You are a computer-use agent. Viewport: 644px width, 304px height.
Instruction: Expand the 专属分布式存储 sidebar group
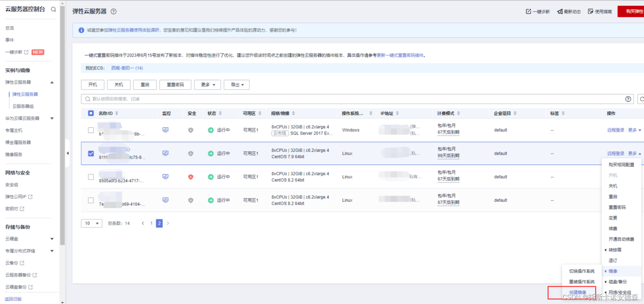pyautogui.click(x=52, y=251)
